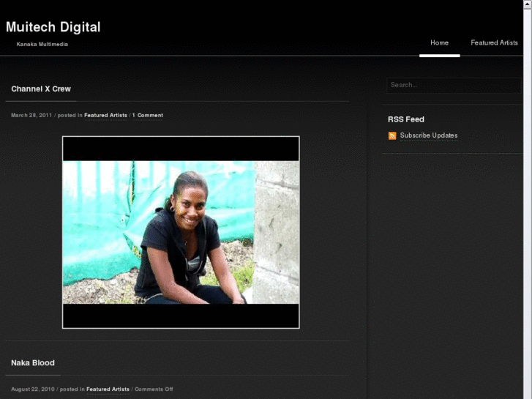Viewport: 532px width, 399px height.
Task: Click the RSS Feed heading
Action: pos(406,119)
